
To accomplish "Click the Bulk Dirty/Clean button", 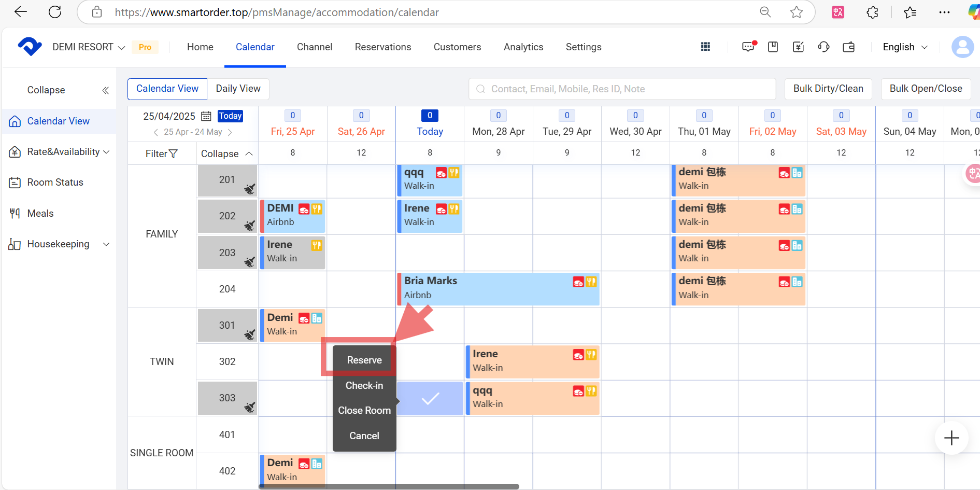I will (828, 89).
